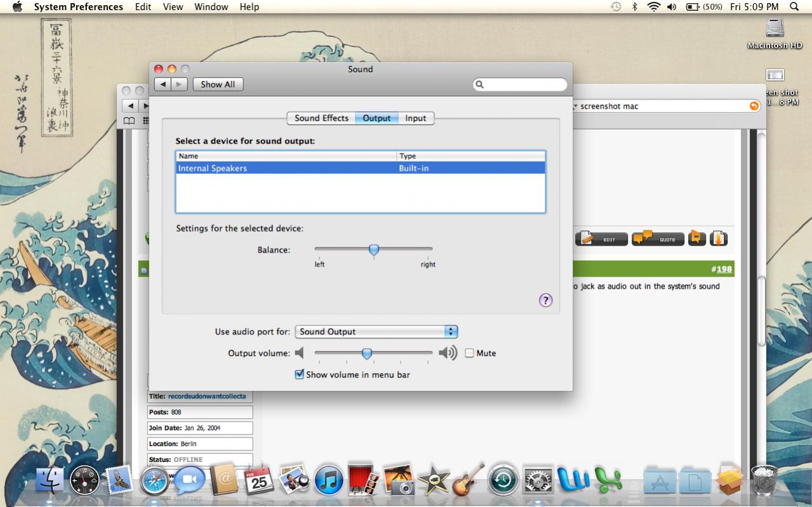Open the Mail stamp icon in Dock
Viewport: 812px width, 507px height.
tap(119, 480)
